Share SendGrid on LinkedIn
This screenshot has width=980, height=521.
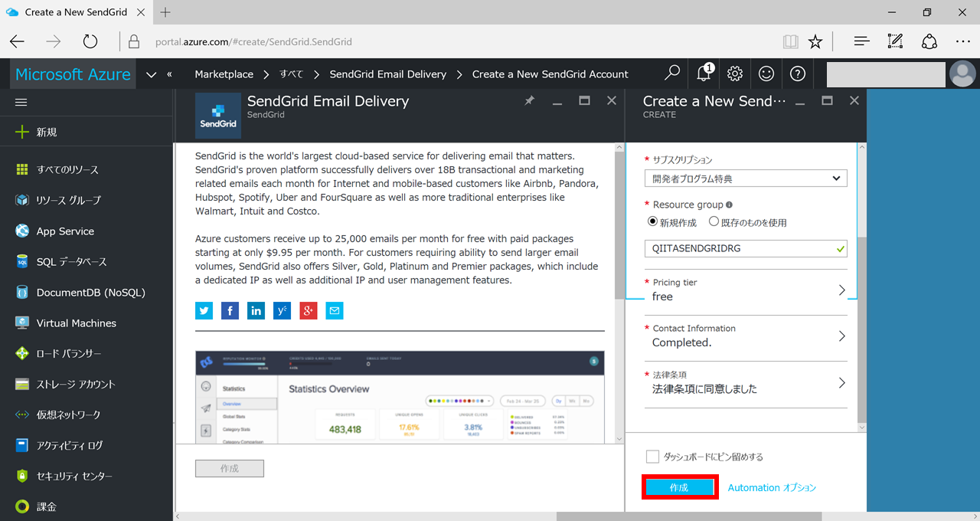tap(256, 310)
